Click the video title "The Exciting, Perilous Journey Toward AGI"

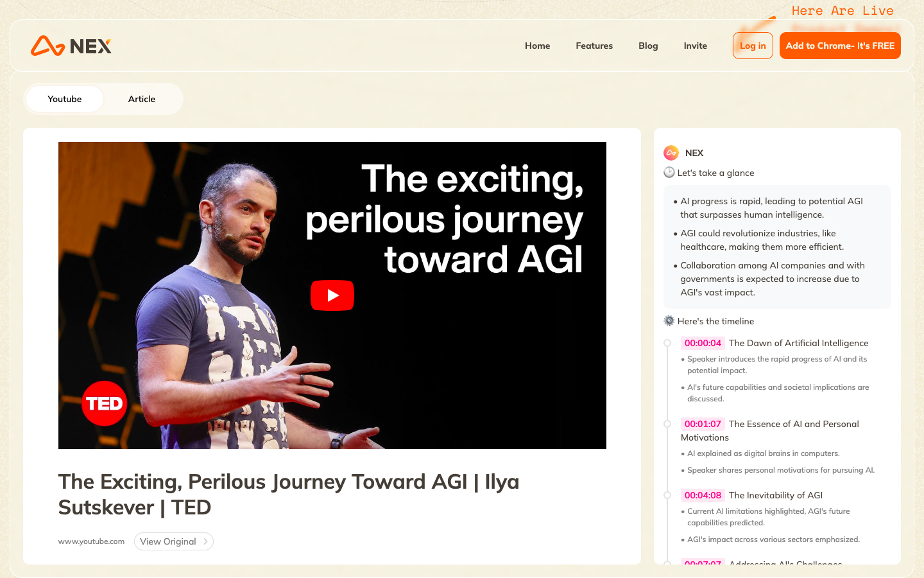click(289, 495)
